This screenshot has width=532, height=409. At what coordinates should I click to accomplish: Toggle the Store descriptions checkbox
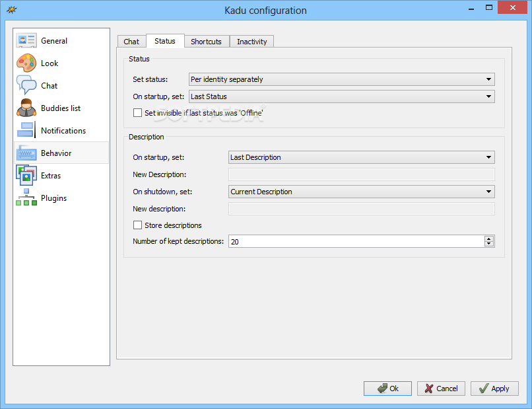tap(137, 225)
